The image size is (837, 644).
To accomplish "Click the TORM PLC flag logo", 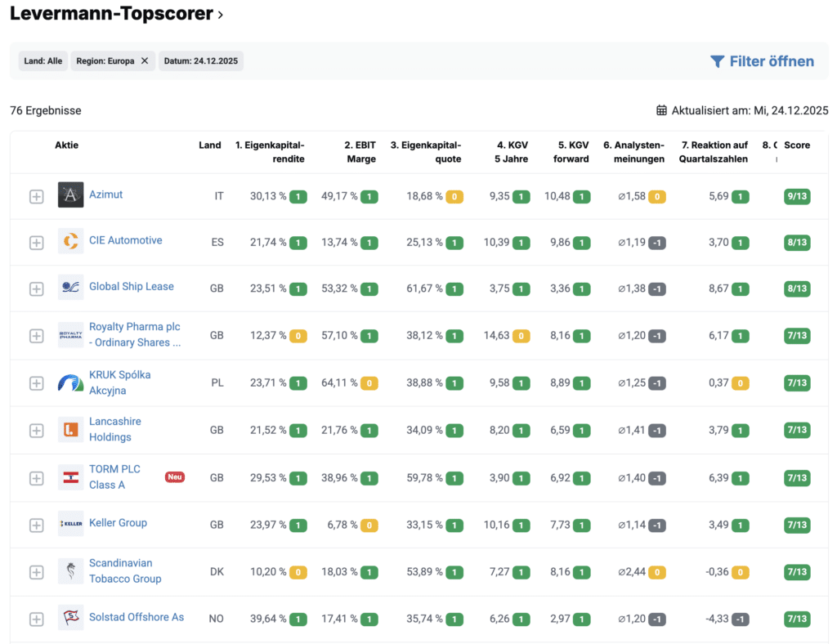I will (x=71, y=477).
